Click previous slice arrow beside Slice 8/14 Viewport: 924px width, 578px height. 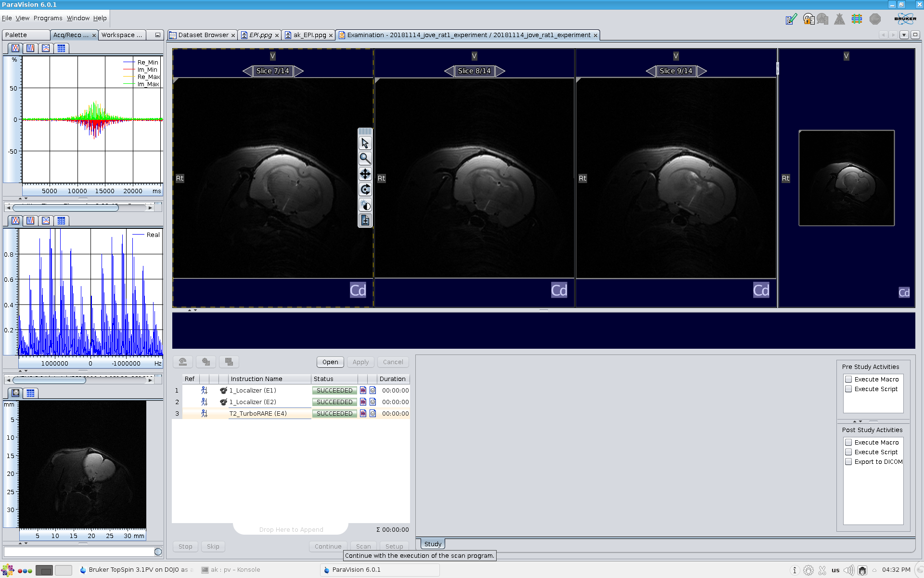click(x=449, y=71)
